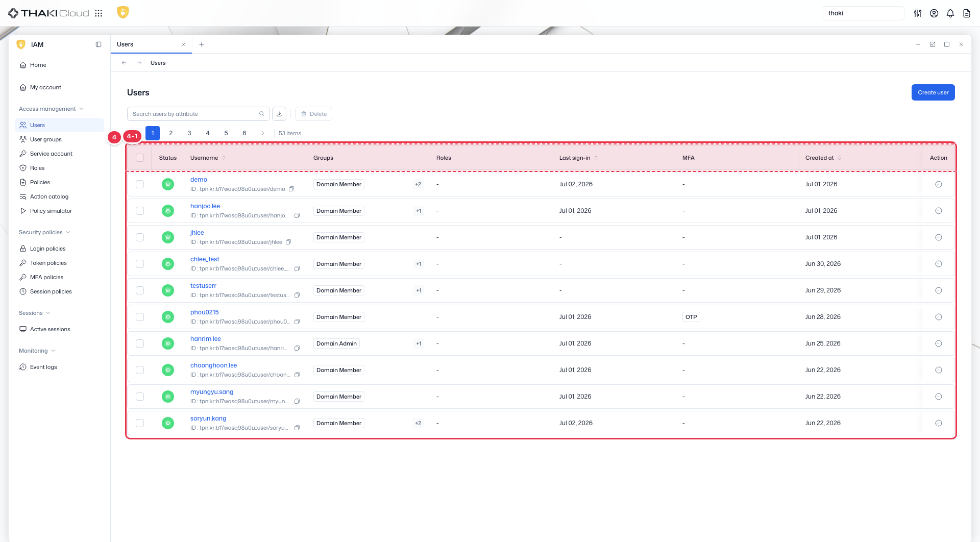
Task: Open Policy simulator in sidebar
Action: click(59, 211)
